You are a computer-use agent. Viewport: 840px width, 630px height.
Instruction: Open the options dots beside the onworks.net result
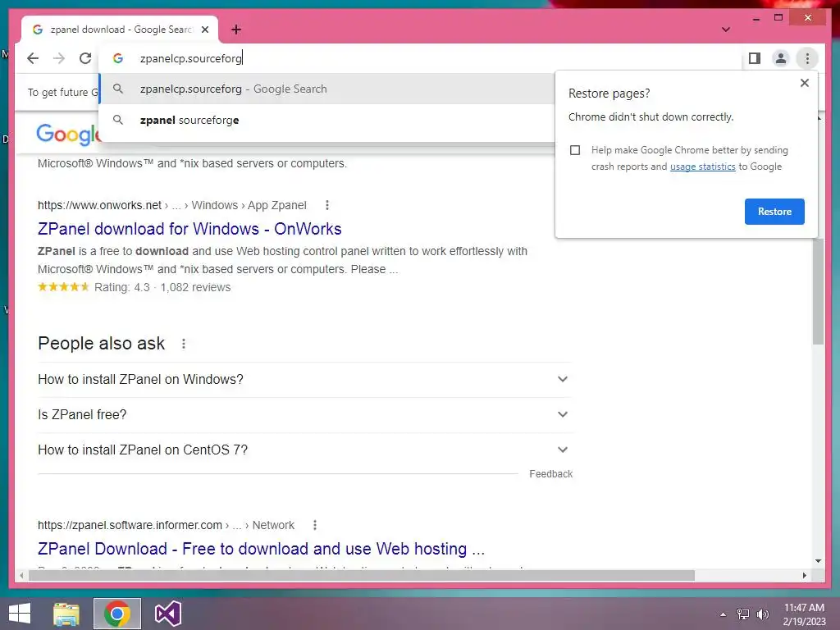point(327,205)
